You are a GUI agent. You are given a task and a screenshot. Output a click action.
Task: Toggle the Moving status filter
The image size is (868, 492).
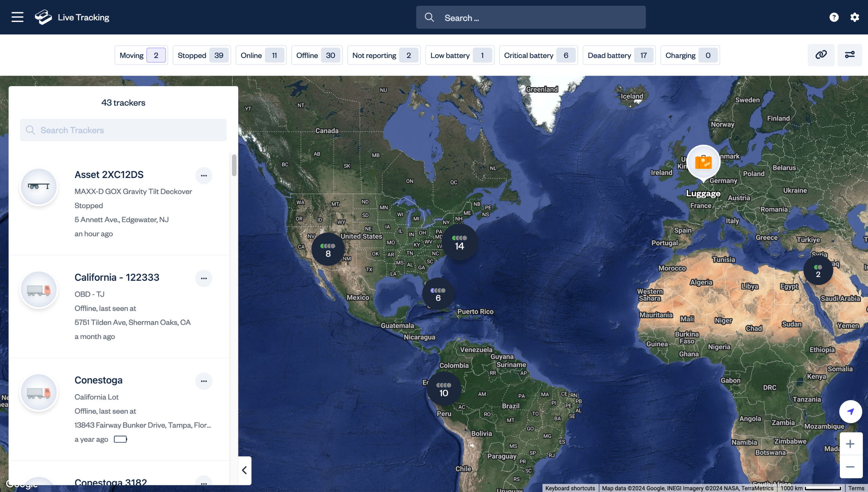141,55
